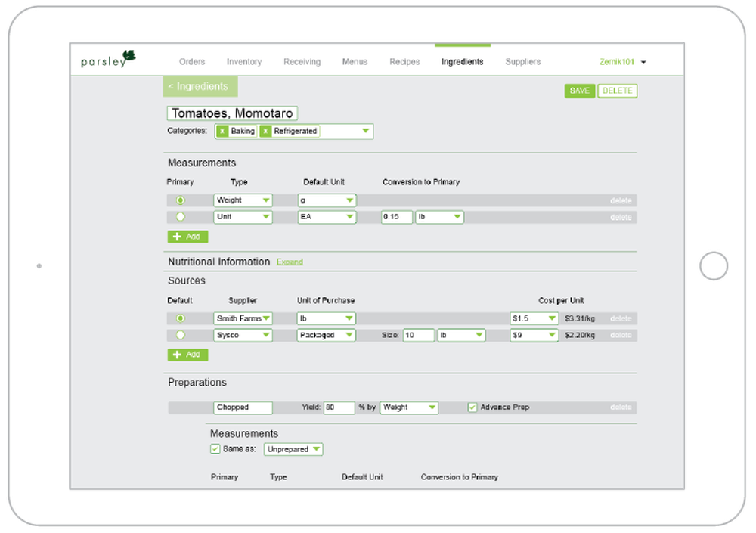Image resolution: width=756 pixels, height=533 pixels.
Task: Open the Default Unit dropdown showing EA
Action: tap(327, 217)
